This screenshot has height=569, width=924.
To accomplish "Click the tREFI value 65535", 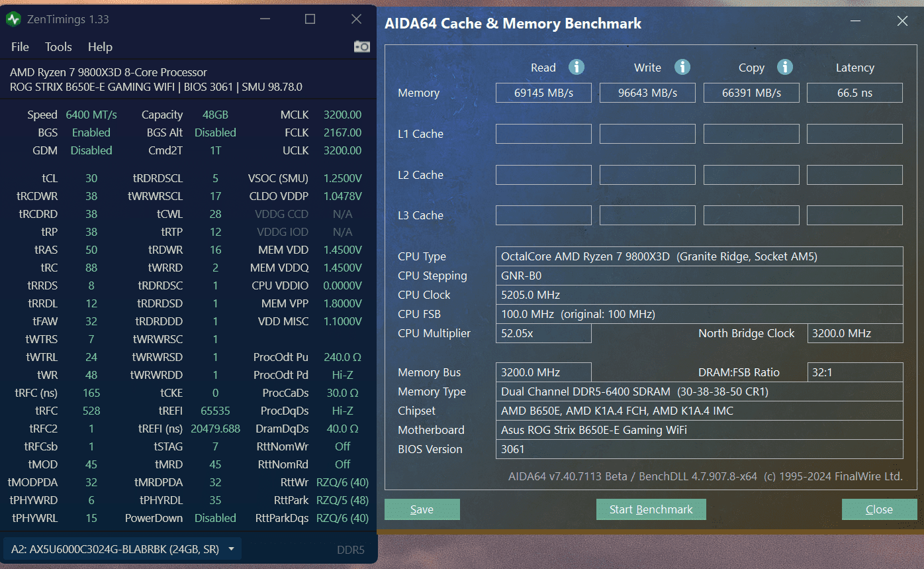I will click(x=215, y=411).
